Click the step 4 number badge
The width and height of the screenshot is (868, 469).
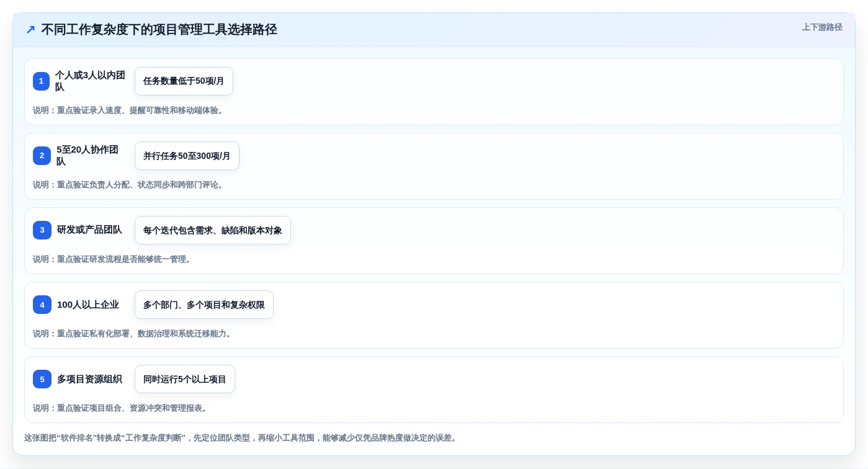pos(42,305)
